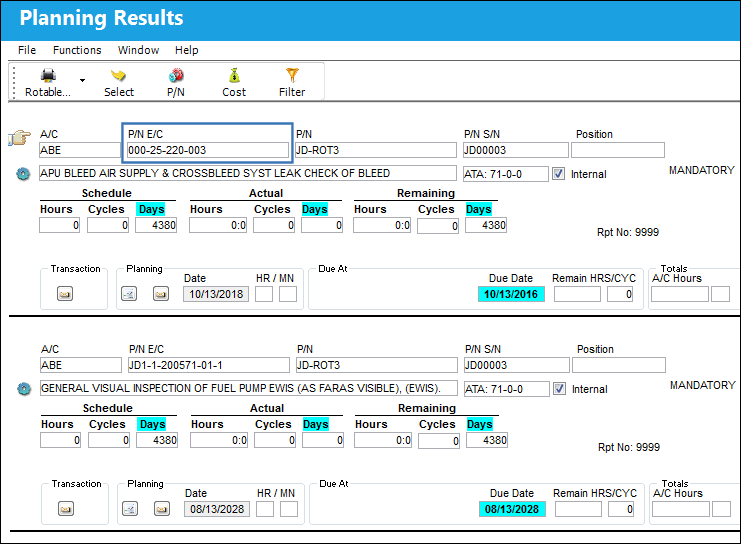
Task: Click the pointing hand record indicator icon
Action: pos(19,138)
